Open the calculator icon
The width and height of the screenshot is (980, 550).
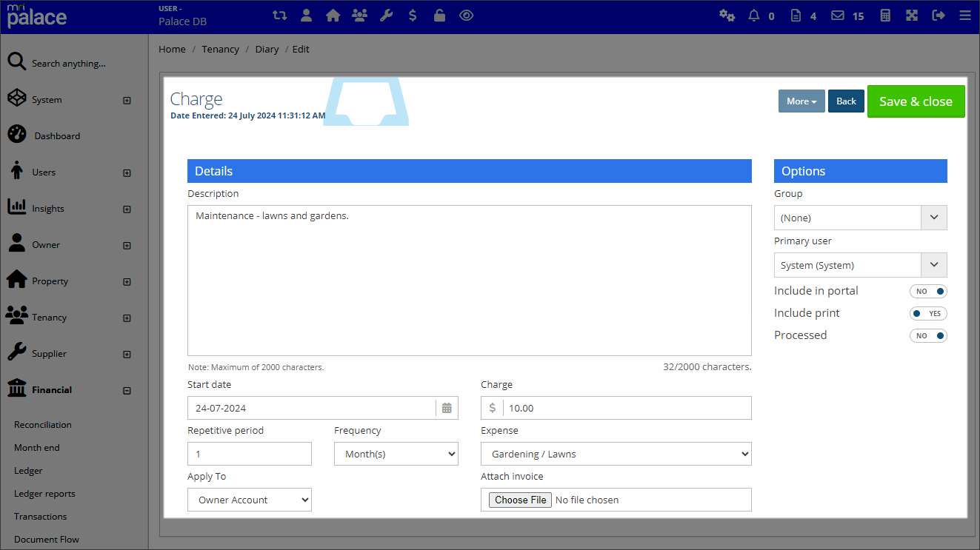coord(884,15)
